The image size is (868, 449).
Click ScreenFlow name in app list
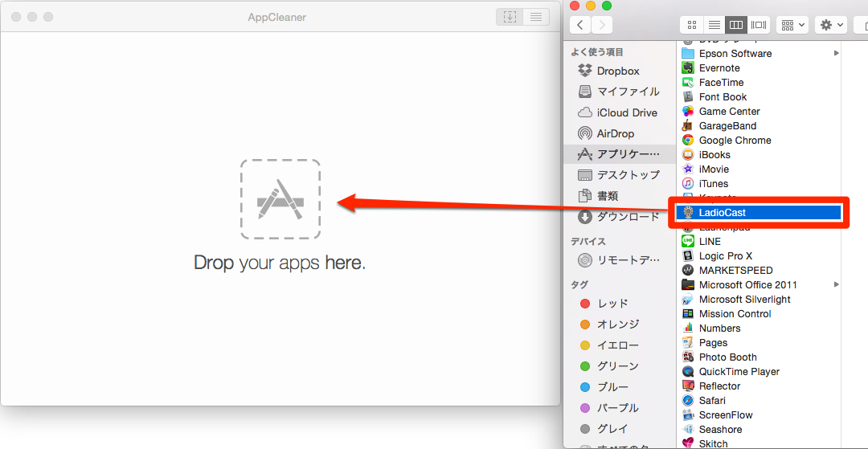(726, 414)
